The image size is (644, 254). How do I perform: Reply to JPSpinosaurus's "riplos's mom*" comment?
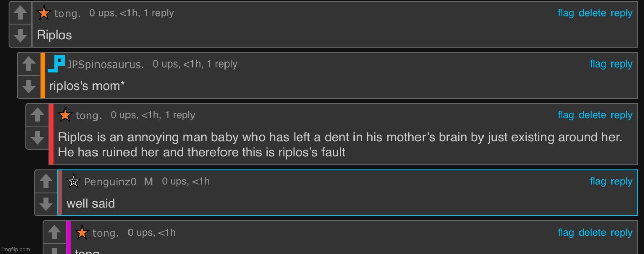[621, 64]
